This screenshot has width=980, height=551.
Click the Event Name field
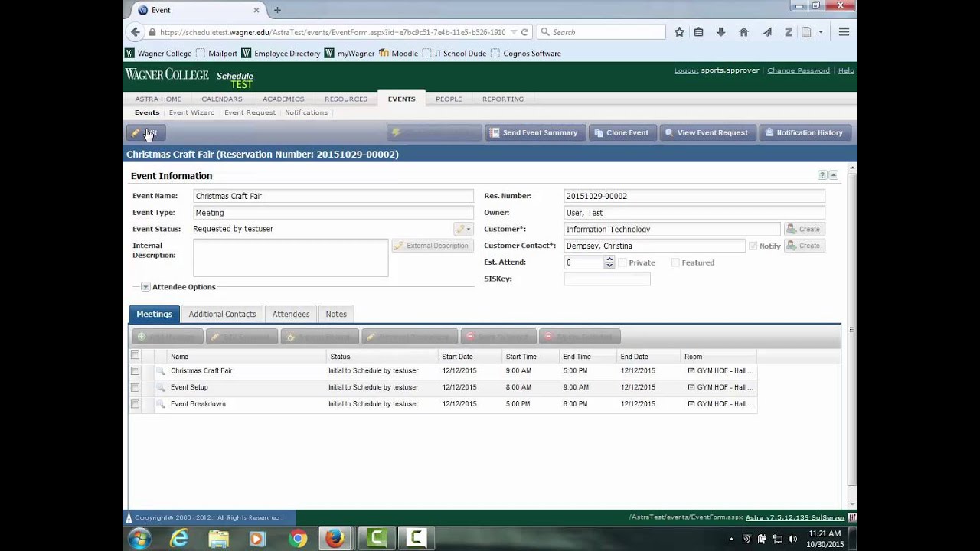(x=333, y=196)
